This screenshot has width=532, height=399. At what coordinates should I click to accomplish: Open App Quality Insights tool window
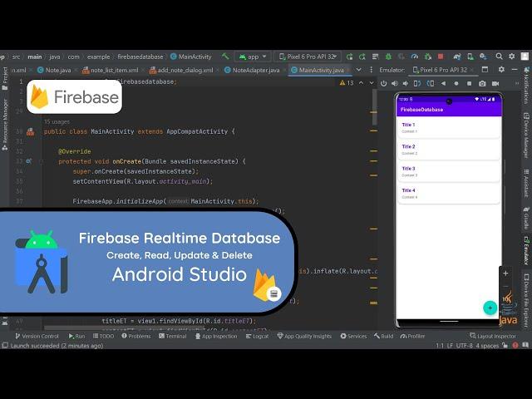304,336
